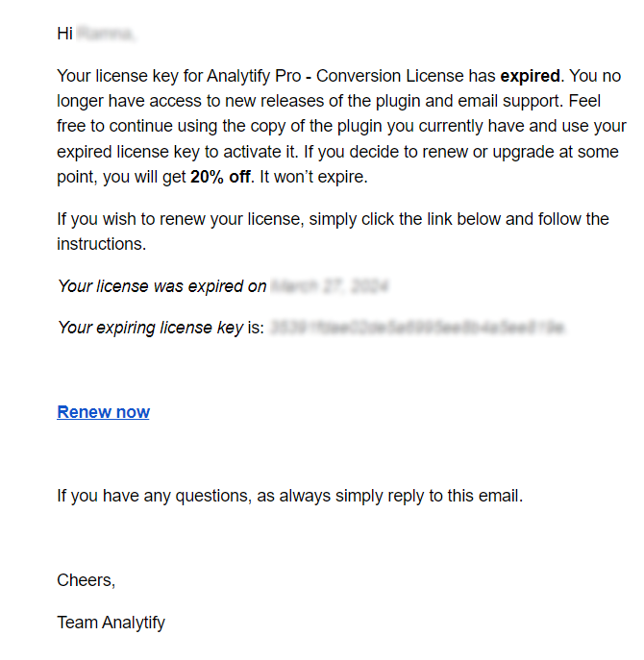Screen dimensions: 644x660
Task: Click the phrase email support
Action: (x=510, y=101)
